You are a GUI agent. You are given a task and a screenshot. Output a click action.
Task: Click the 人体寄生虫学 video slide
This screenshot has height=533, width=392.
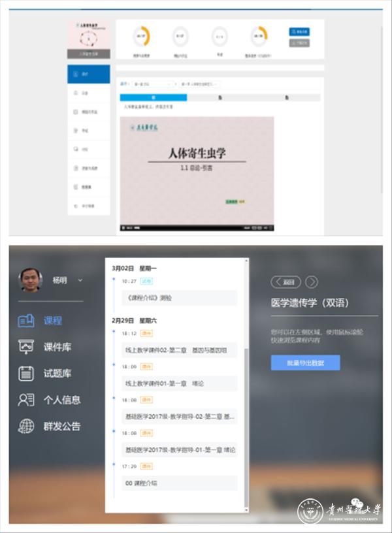(x=197, y=170)
